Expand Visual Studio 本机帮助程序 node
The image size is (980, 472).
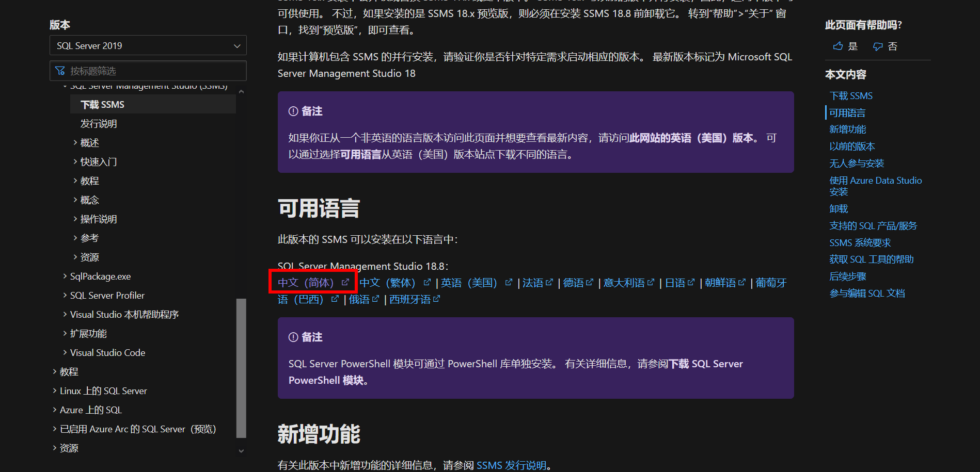[x=65, y=314]
